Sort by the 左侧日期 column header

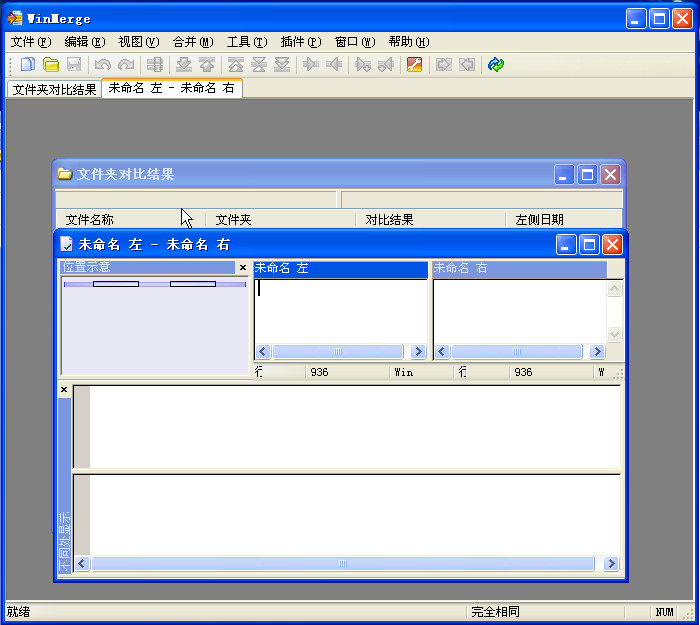[x=563, y=219]
